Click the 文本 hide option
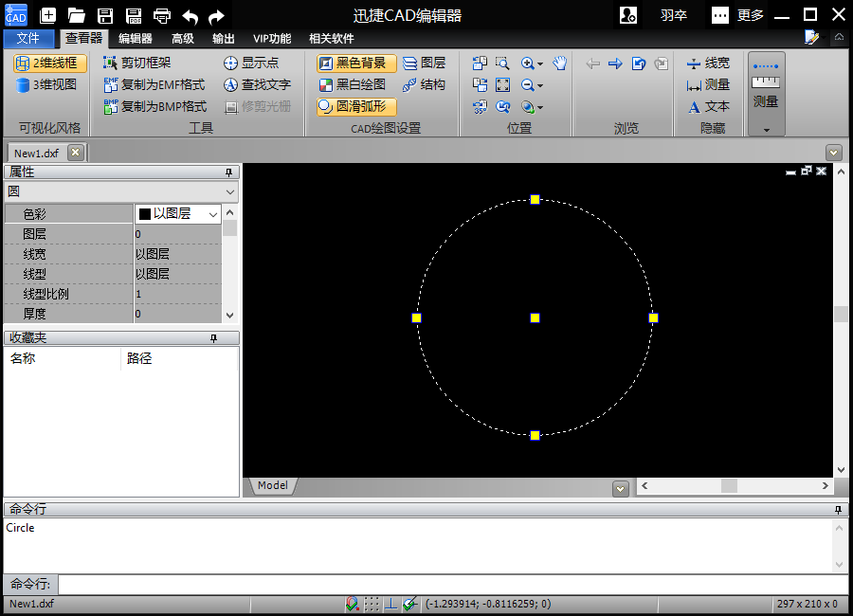This screenshot has width=853, height=616. pyautogui.click(x=708, y=107)
